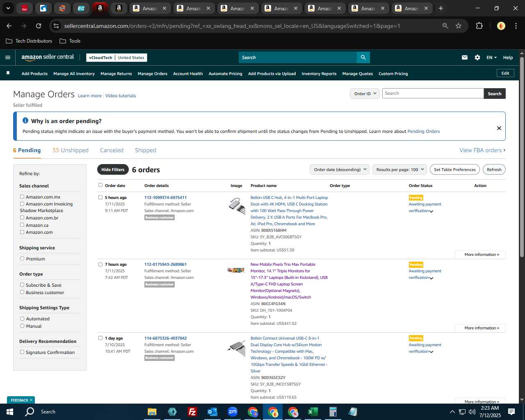Click the Belkin Connect Universal USB-C hub image
The height and width of the screenshot is (420, 525).
(x=236, y=348)
